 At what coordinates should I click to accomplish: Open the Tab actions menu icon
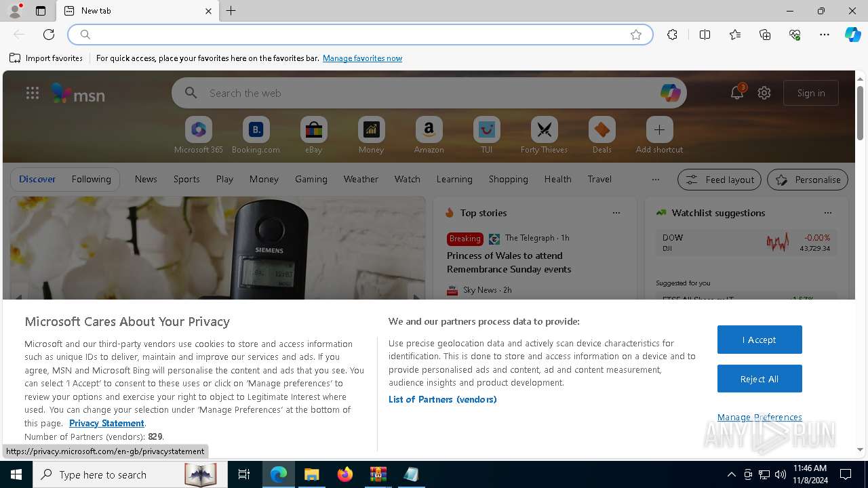pyautogui.click(x=41, y=11)
